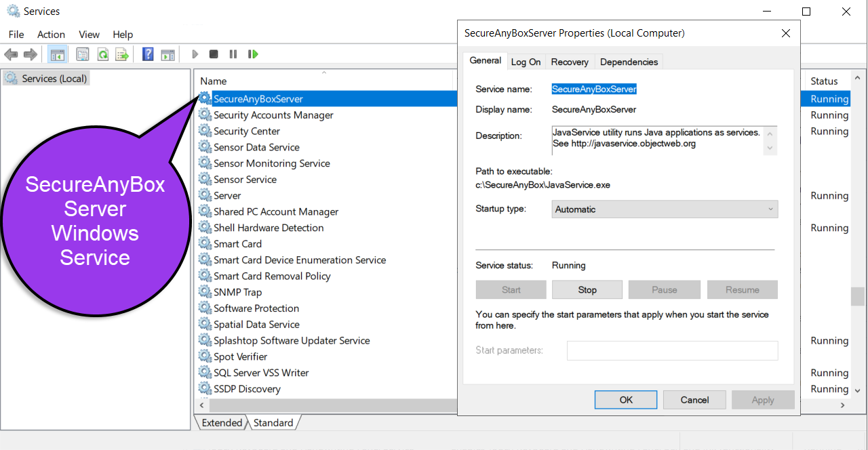Image resolution: width=868 pixels, height=450 pixels.
Task: Click the gear icon beside Security Center
Action: pos(205,131)
